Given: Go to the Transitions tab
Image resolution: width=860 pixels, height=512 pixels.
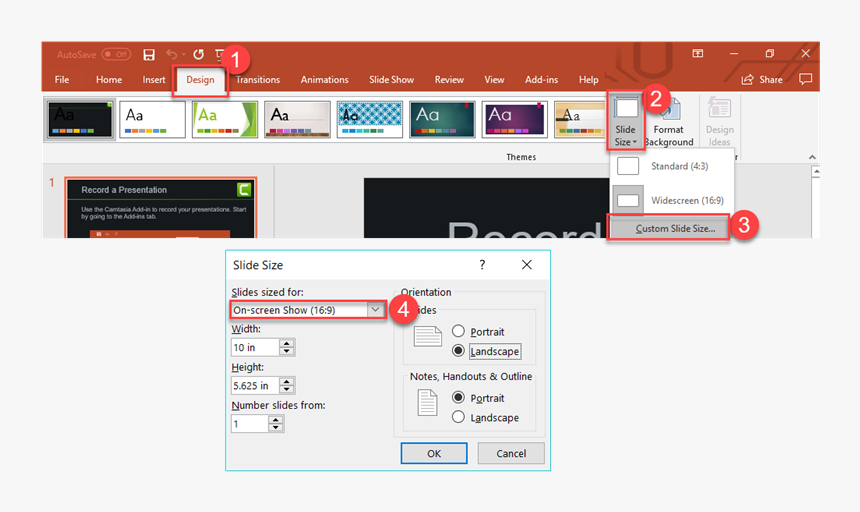Looking at the screenshot, I should [x=258, y=79].
